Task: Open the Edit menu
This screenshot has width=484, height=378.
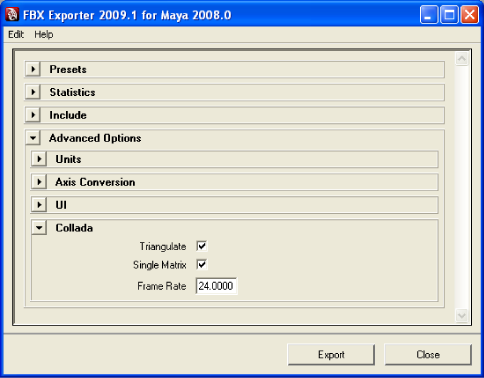Action: (16, 34)
